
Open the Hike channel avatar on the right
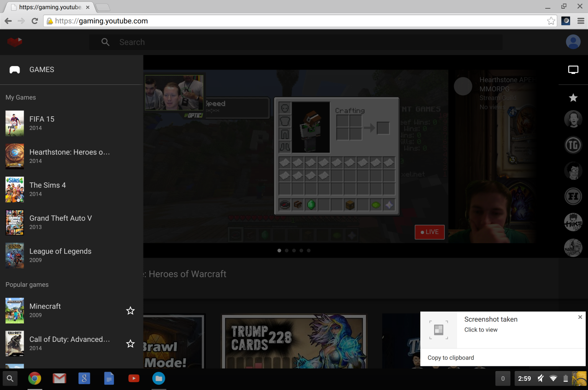573,222
